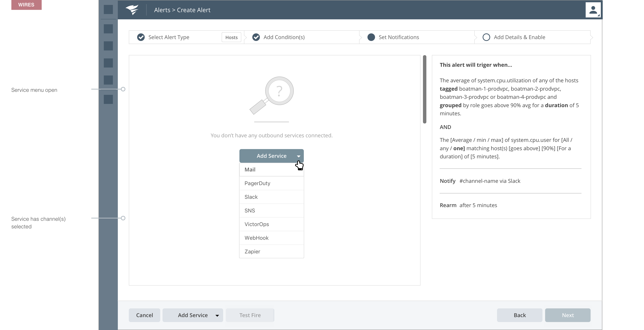Image resolution: width=644 pixels, height=330 pixels.
Task: Click the SolarWinds logo in header
Action: click(132, 10)
